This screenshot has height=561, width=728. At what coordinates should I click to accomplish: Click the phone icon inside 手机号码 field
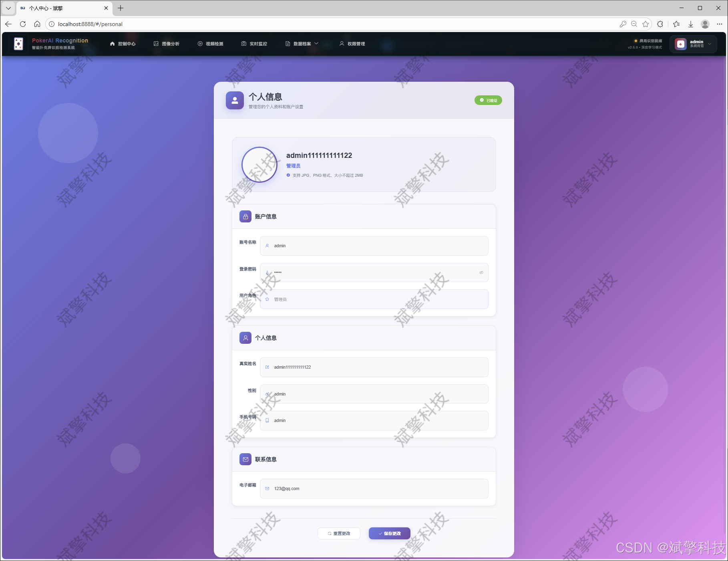coord(267,420)
